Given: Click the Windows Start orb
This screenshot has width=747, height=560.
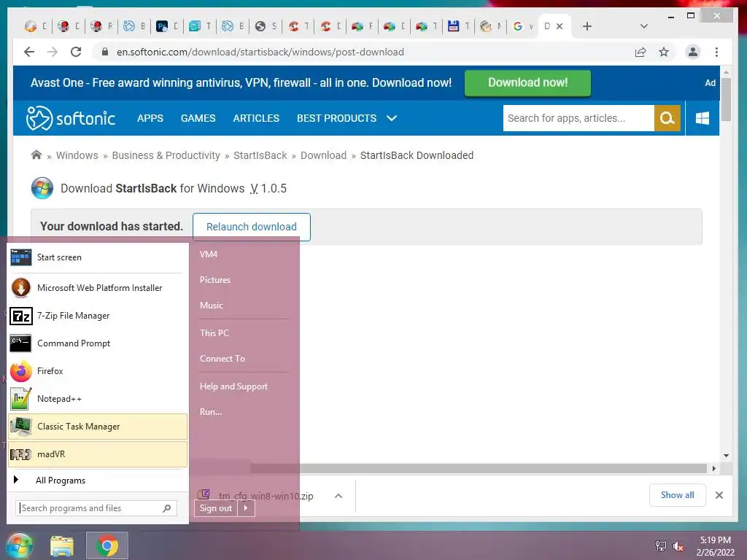Looking at the screenshot, I should [x=20, y=545].
